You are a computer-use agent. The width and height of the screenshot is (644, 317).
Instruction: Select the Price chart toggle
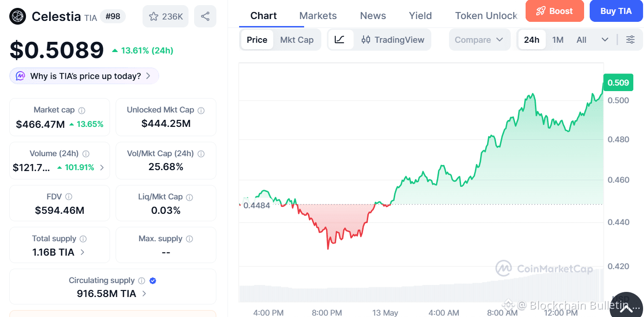[x=257, y=40]
